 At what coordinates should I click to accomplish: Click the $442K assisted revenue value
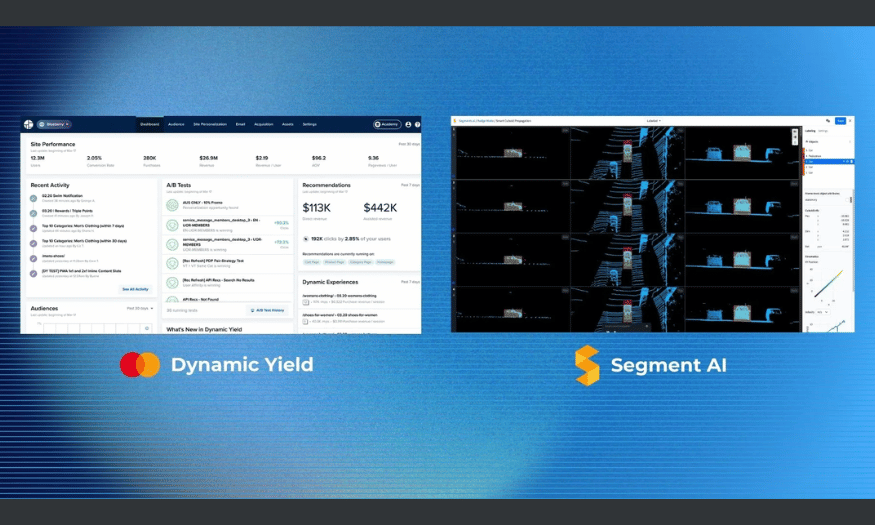(380, 208)
